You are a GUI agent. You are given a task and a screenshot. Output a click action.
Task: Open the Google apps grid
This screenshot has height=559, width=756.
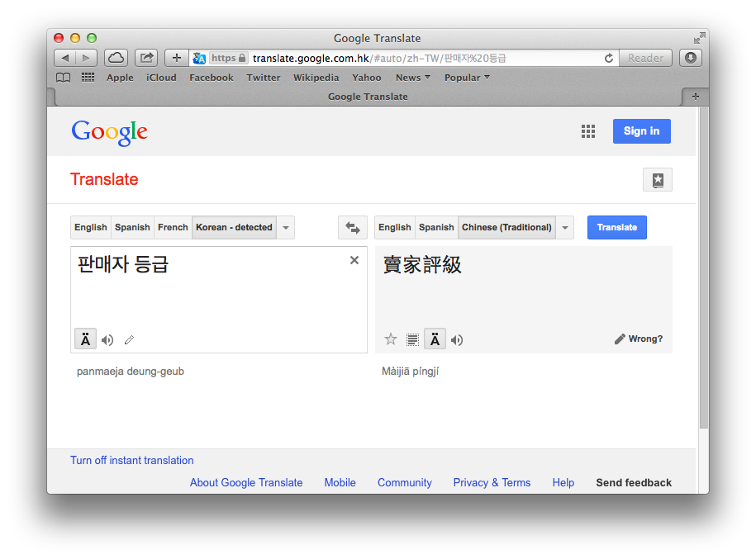click(x=588, y=131)
